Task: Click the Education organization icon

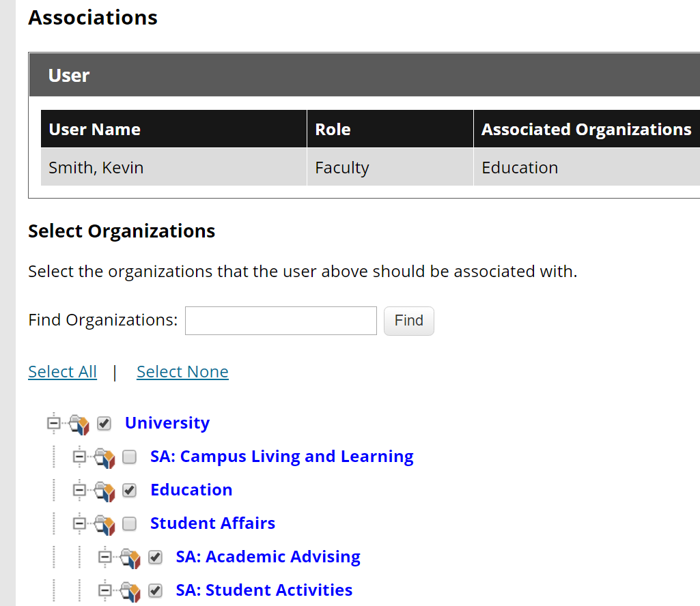Action: point(105,491)
